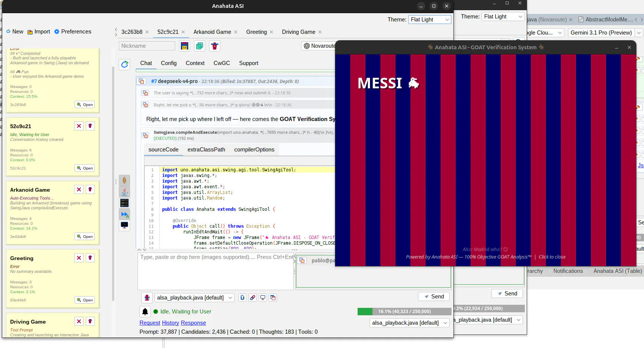Open the CwGC tab
The image size is (644, 348).
[x=222, y=63]
